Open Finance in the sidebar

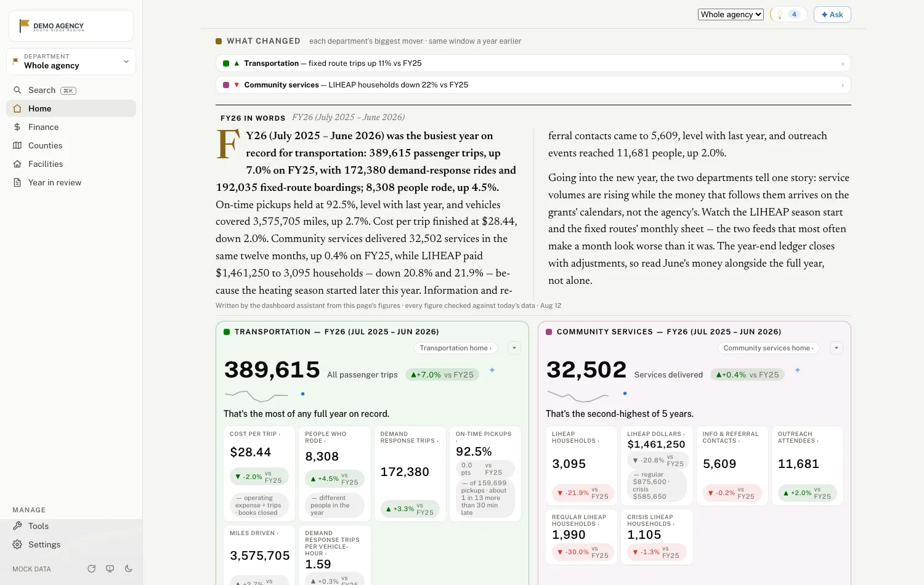pyautogui.click(x=71, y=127)
